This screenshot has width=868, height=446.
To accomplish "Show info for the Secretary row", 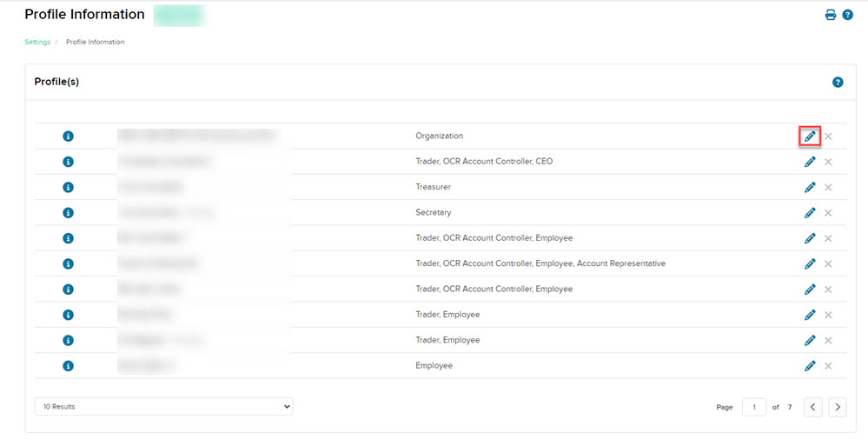I will (69, 213).
